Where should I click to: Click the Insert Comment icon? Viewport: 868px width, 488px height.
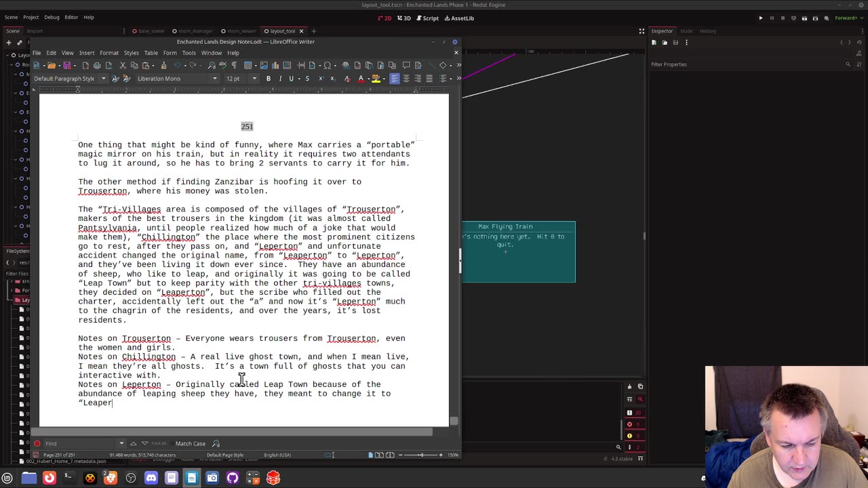point(406,65)
